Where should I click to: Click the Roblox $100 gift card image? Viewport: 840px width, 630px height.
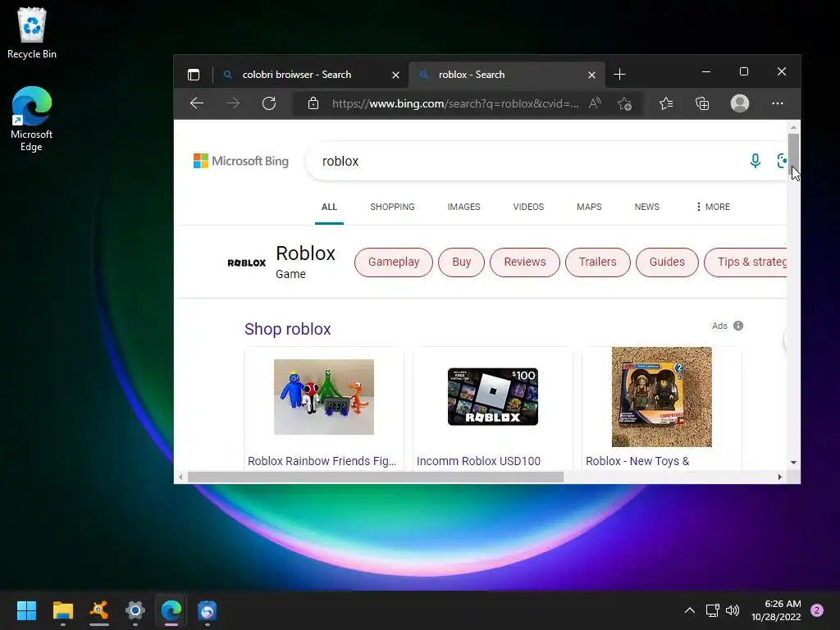pyautogui.click(x=493, y=396)
